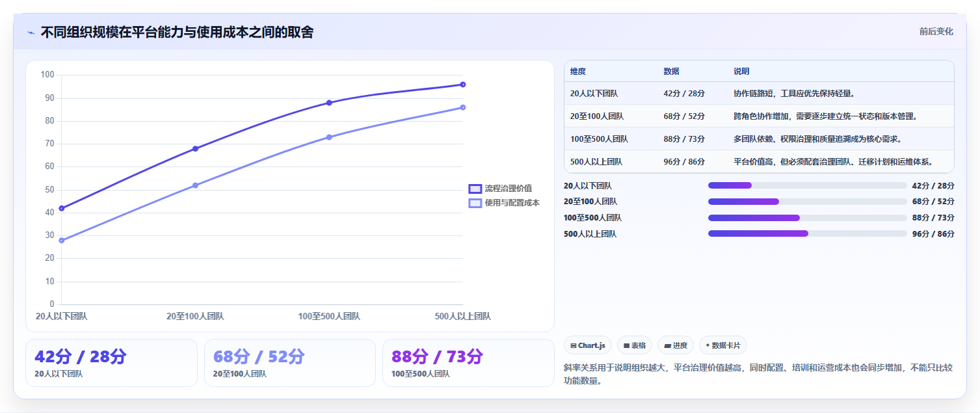Click the 50 y-axis tick label
Image resolution: width=980 pixels, height=413 pixels.
pos(49,190)
